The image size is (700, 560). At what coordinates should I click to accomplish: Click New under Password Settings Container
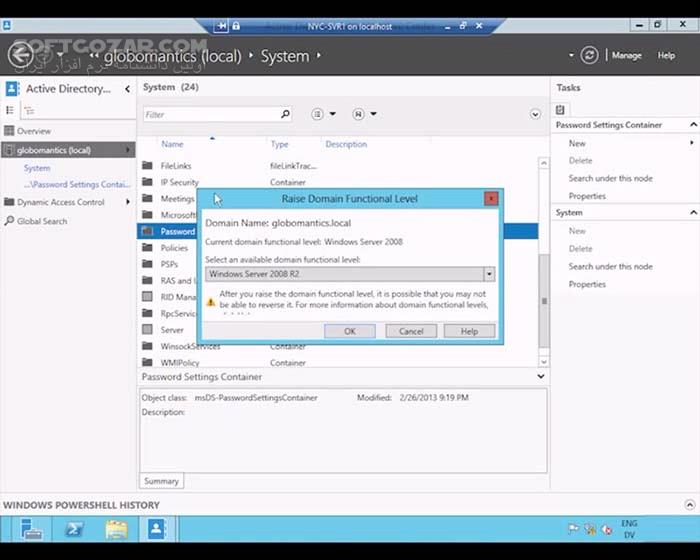point(577,143)
